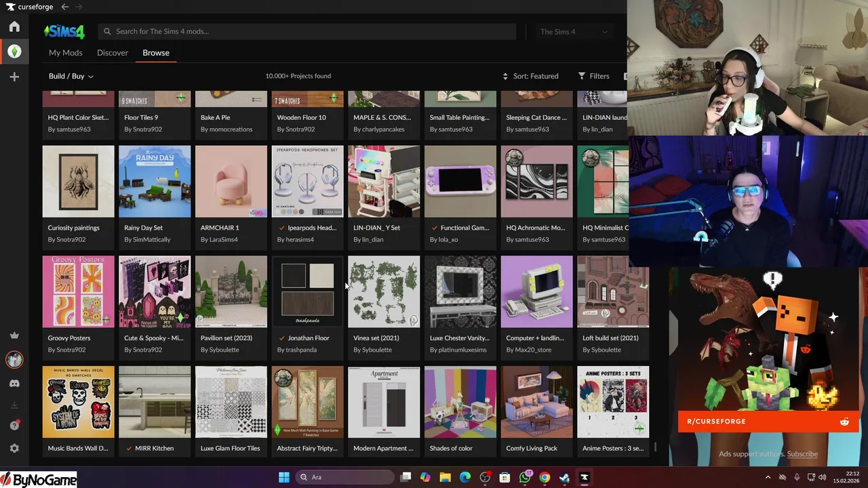
Task: Open the Computer + landline thumbnail
Action: (x=536, y=291)
